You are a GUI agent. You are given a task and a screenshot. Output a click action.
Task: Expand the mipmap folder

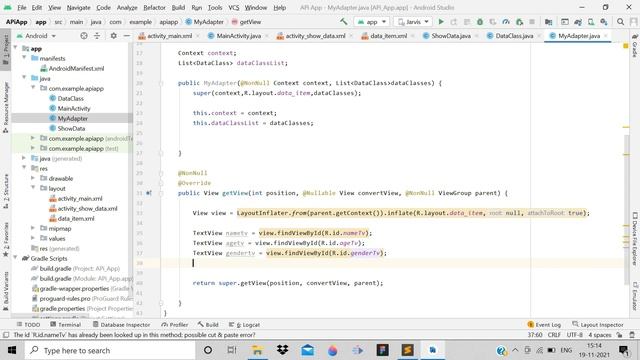pos(33,228)
